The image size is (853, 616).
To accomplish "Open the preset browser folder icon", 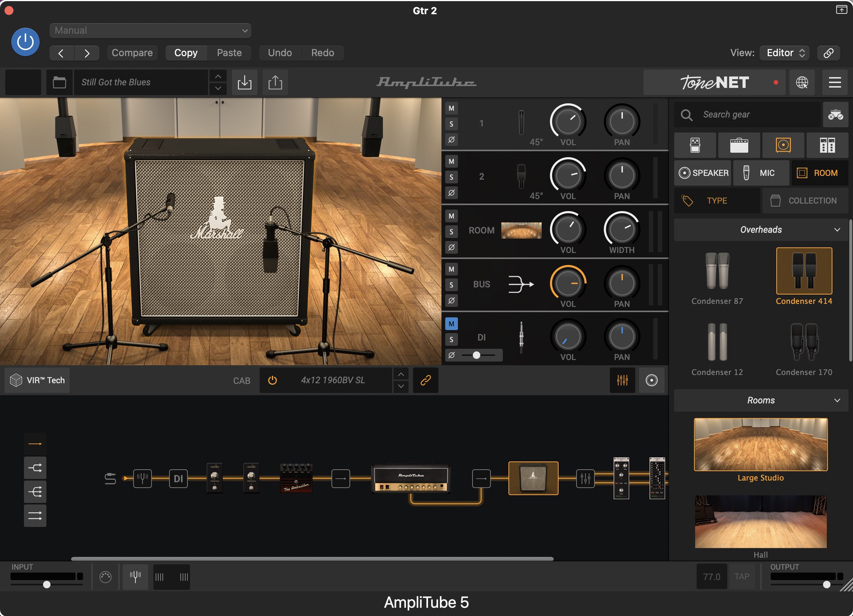I will tap(59, 82).
